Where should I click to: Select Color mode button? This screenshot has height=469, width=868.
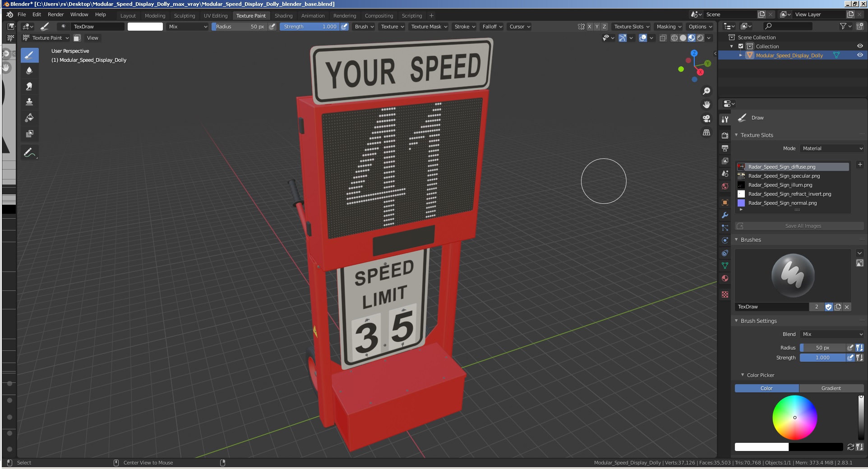point(766,388)
